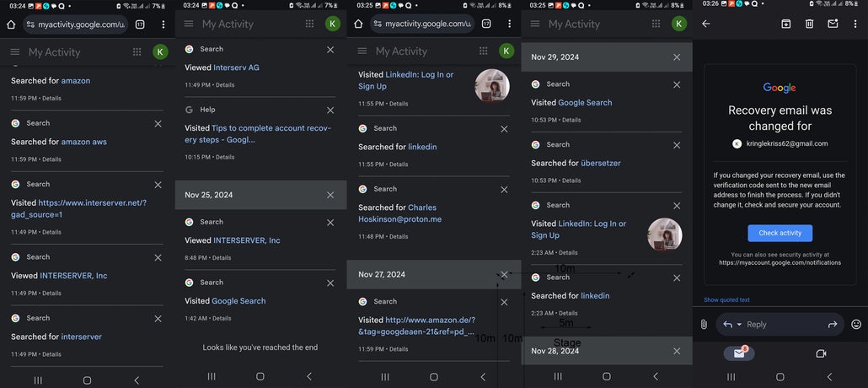Viewport: 868px width, 388px height.
Task: View Details for the amazon.de visit
Action: click(399, 350)
